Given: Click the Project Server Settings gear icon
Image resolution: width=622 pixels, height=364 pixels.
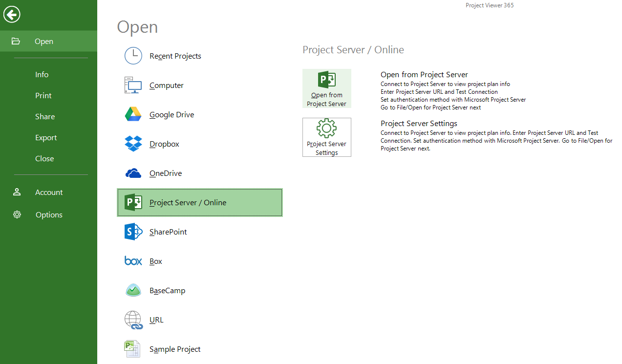Looking at the screenshot, I should (326, 129).
